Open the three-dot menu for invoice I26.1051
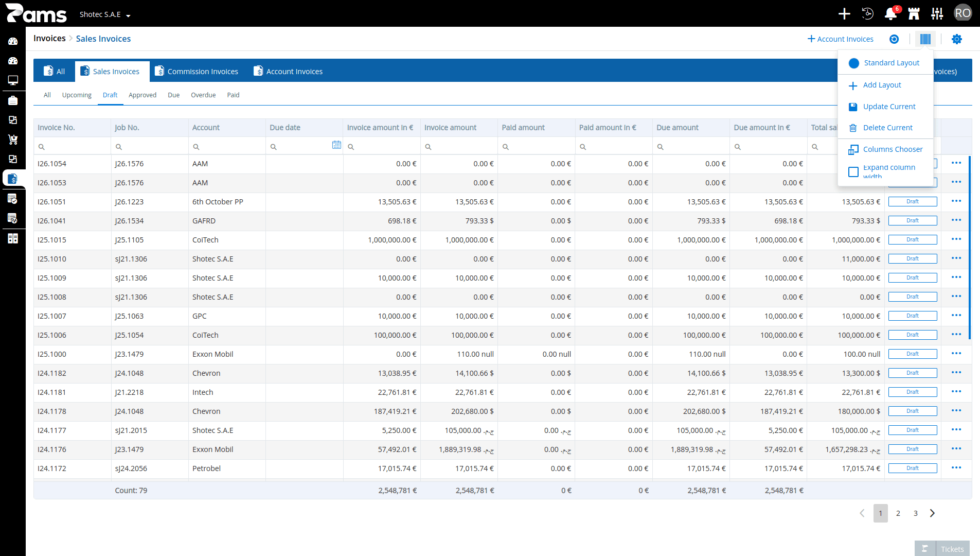Image resolution: width=980 pixels, height=556 pixels. pos(956,201)
